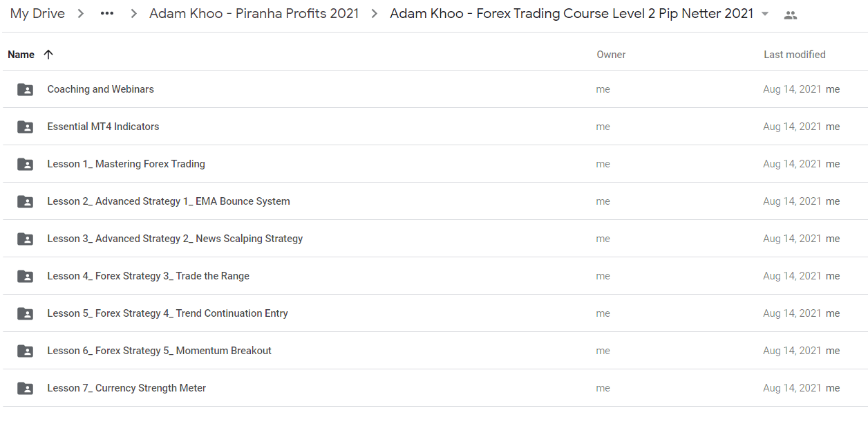Expand hidden breadcrumb folders via ellipsis

point(107,14)
